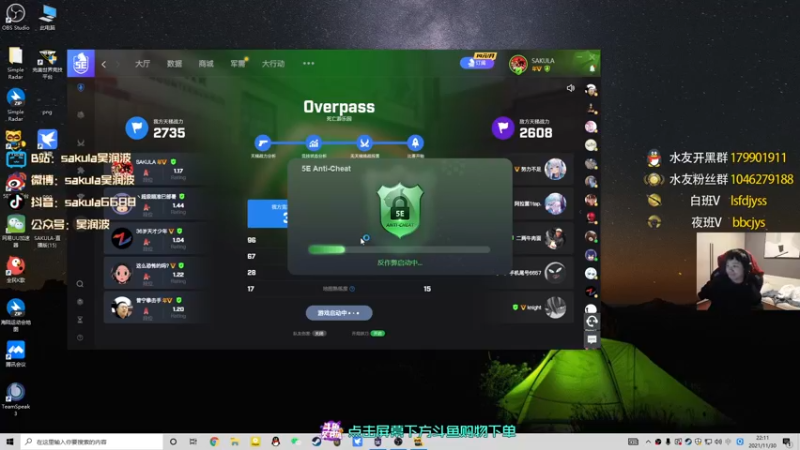Go back with the left arrow in 5E
Viewport: 800px width, 450px height.
click(x=104, y=64)
